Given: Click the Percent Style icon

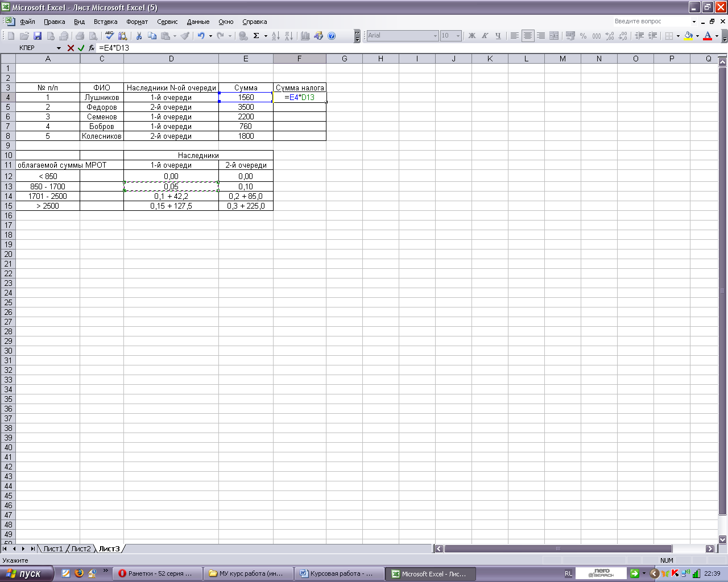Looking at the screenshot, I should 584,36.
